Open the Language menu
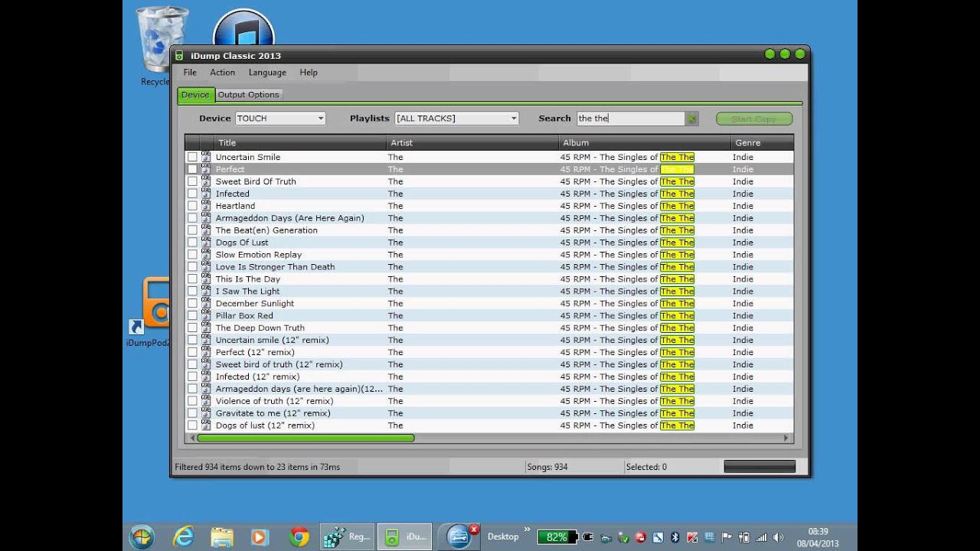The height and width of the screenshot is (551, 980). tap(267, 73)
